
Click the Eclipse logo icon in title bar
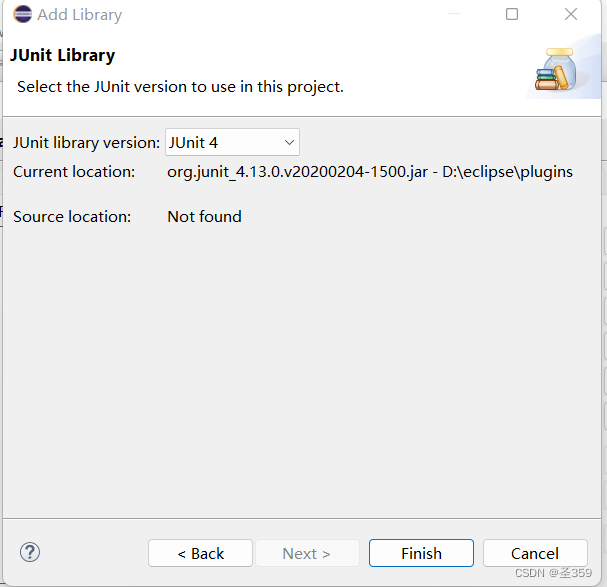(x=22, y=14)
